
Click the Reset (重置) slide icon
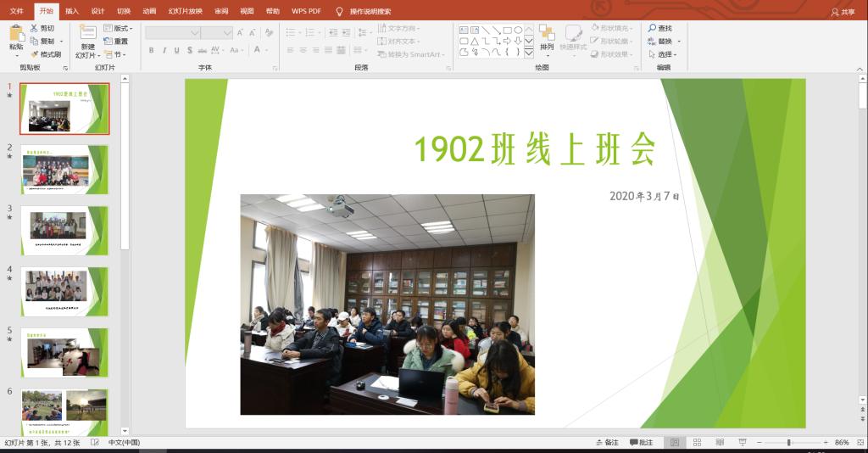108,41
